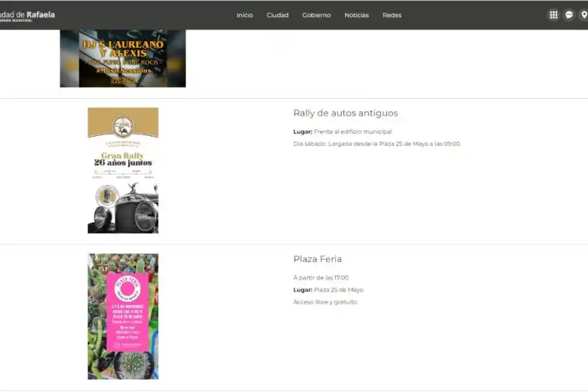Open the Noticias section
588x392 pixels.
[x=356, y=15]
